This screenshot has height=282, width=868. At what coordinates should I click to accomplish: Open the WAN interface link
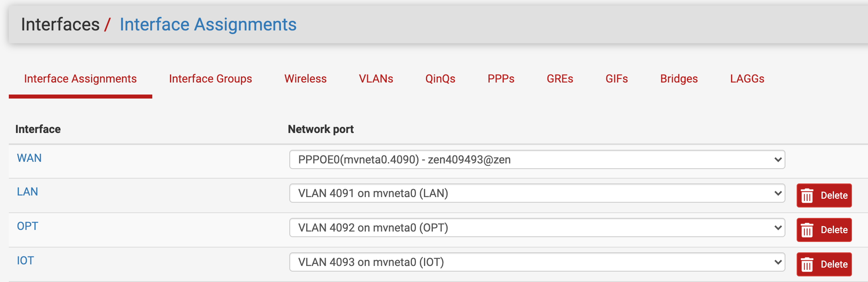pos(29,158)
